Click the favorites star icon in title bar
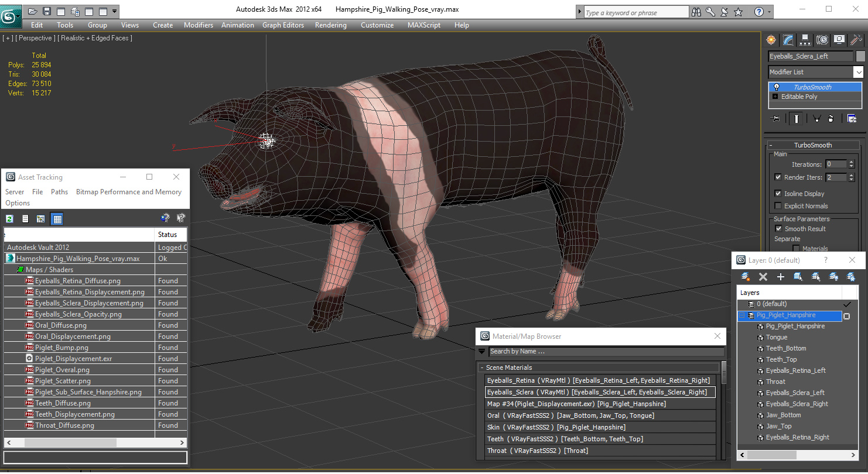 click(x=738, y=12)
